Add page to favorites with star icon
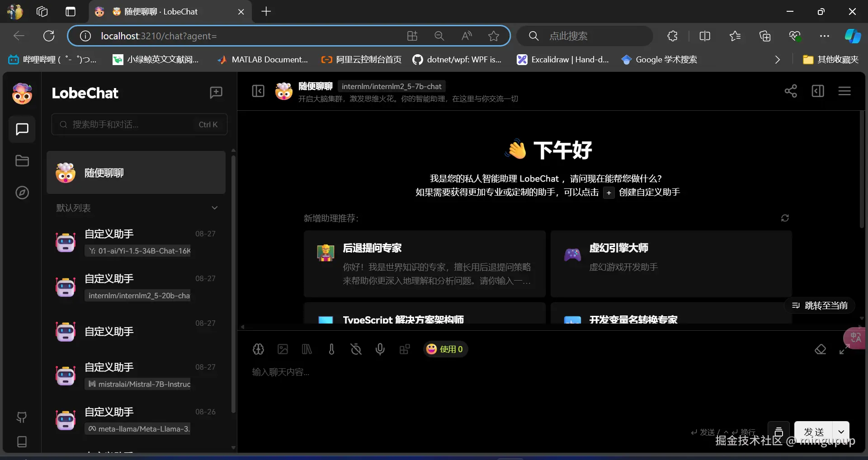This screenshot has height=460, width=868. (x=493, y=36)
